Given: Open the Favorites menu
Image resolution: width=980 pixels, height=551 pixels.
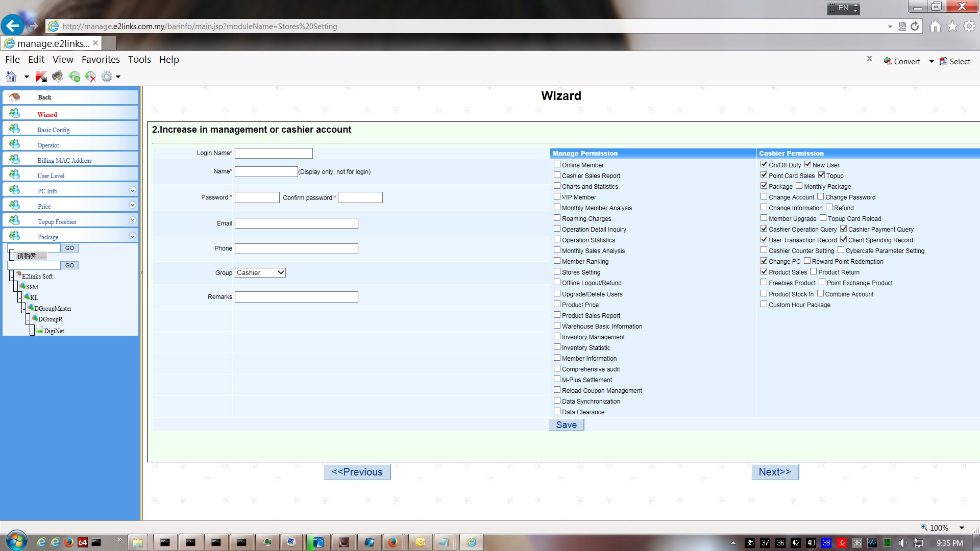Looking at the screenshot, I should point(101,59).
